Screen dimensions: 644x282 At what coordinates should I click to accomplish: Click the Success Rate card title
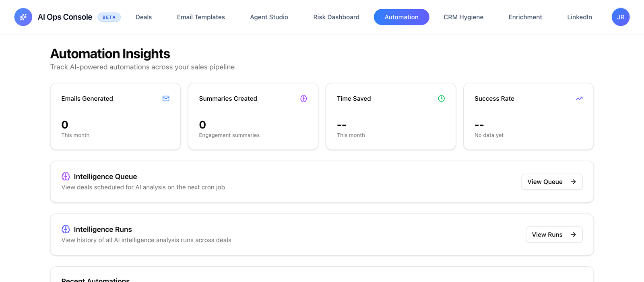coord(494,98)
